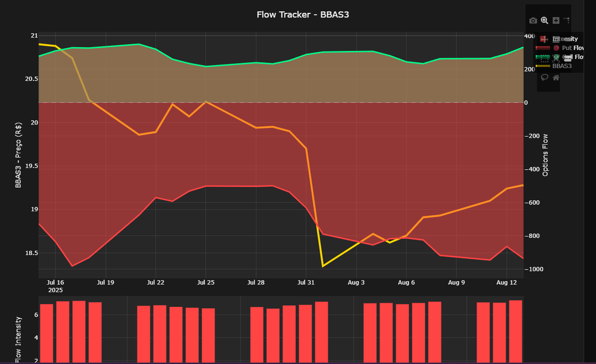Image resolution: width=596 pixels, height=364 pixels.
Task: Click the 6 tick on Flow Intensity axis
Action: [x=36, y=315]
